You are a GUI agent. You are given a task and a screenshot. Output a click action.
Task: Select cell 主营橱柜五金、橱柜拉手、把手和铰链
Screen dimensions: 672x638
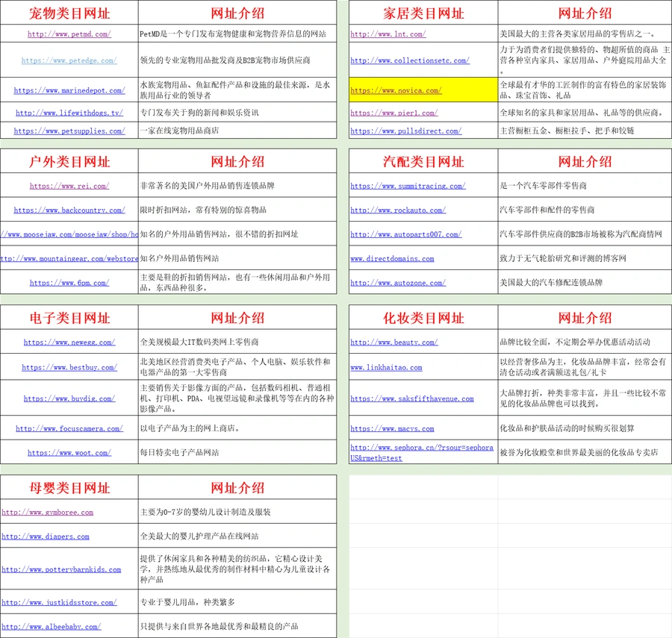point(585,131)
